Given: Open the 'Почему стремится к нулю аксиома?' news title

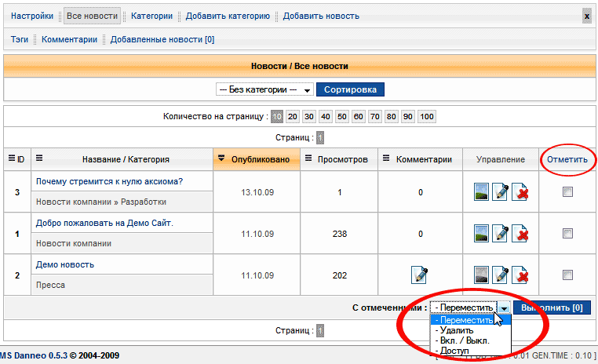Looking at the screenshot, I should coord(109,181).
